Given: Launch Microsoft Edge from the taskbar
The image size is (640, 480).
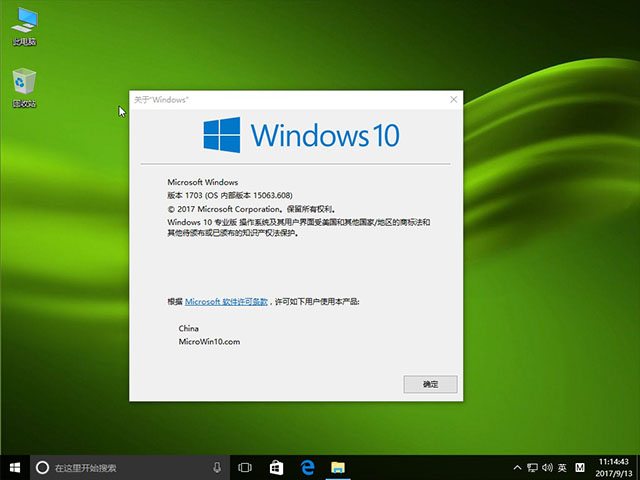Looking at the screenshot, I should click(307, 467).
